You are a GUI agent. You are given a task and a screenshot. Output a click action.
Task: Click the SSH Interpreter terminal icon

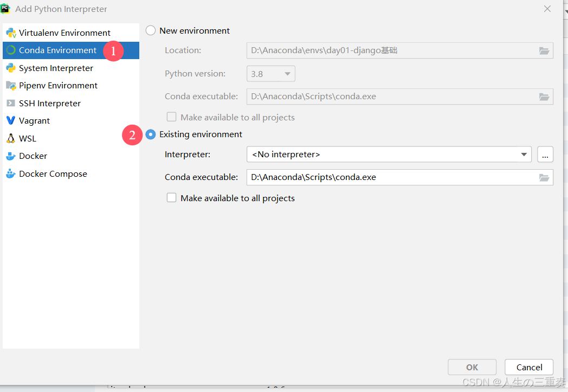tap(11, 103)
